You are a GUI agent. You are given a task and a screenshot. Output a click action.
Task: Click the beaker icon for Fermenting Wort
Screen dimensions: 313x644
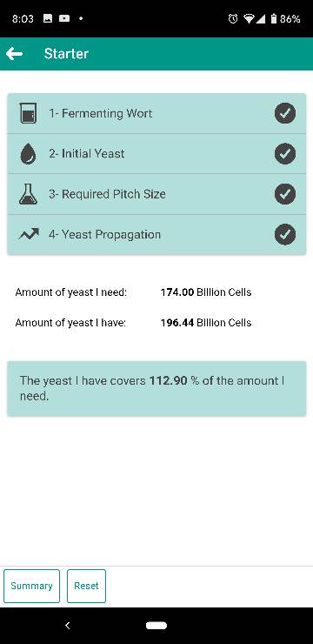tap(29, 113)
